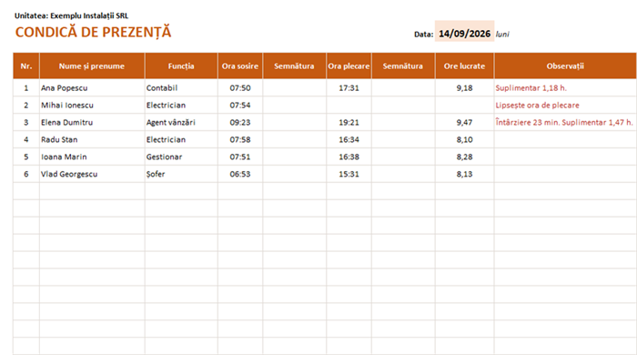
Task: Select worked hours value 9,18
Action: pos(464,87)
